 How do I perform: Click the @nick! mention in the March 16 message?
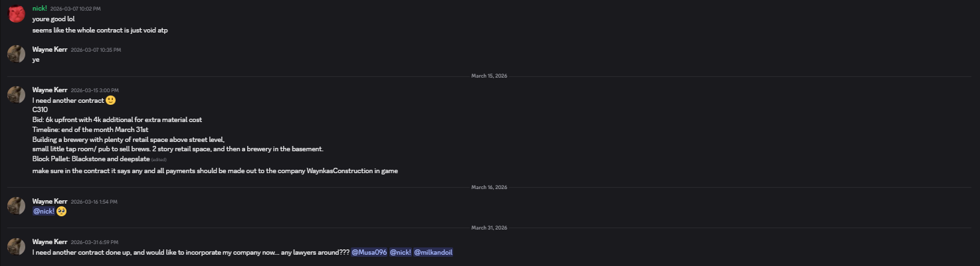click(x=44, y=212)
